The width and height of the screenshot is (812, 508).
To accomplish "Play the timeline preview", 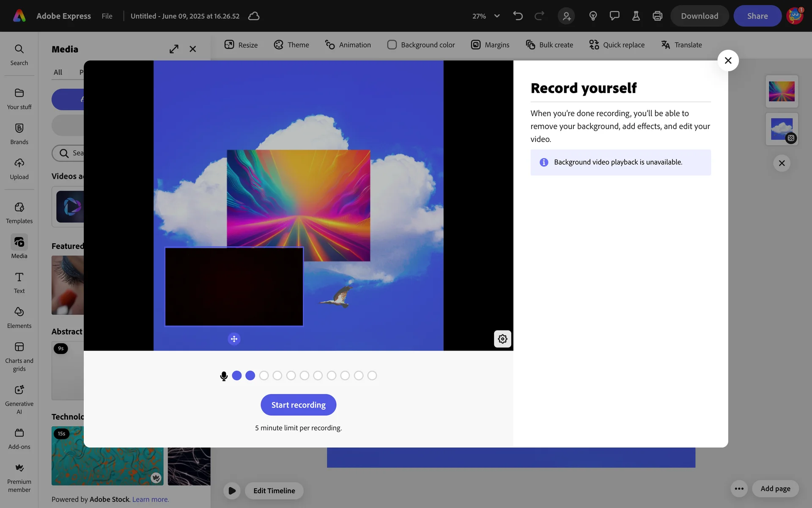I will [x=232, y=491].
